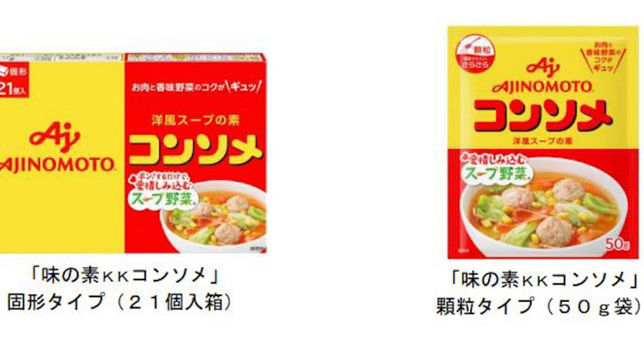Click the yellow panel of the box
Image resolution: width=644 pixels, height=337 pixels.
(x=62, y=153)
